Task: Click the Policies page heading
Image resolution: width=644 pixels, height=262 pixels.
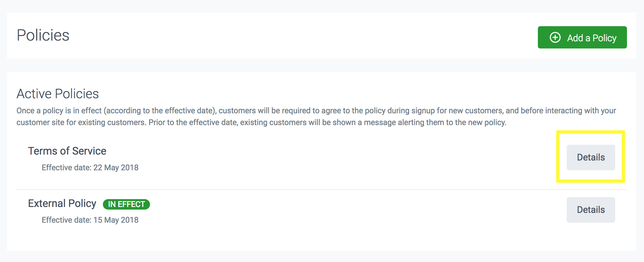Action: point(43,35)
